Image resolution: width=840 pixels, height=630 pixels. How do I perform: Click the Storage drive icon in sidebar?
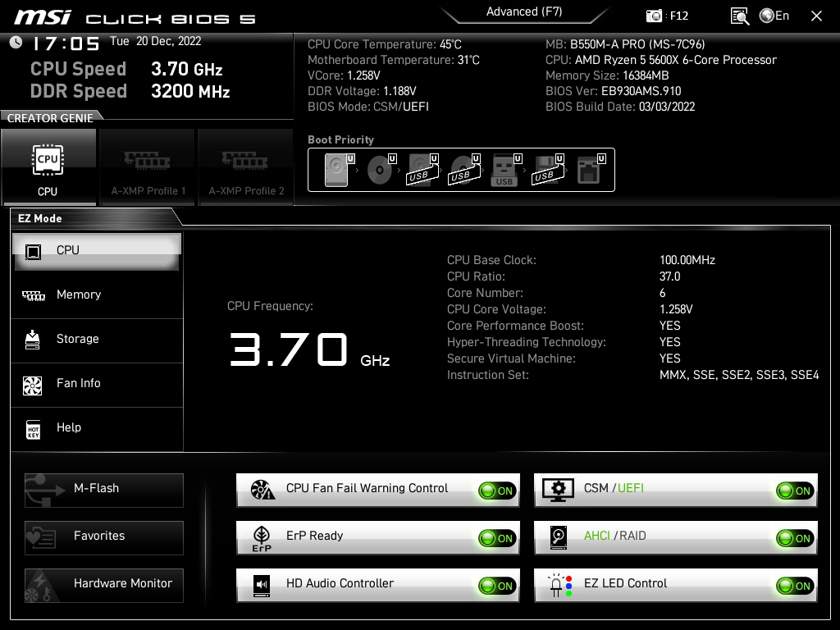pyautogui.click(x=33, y=340)
